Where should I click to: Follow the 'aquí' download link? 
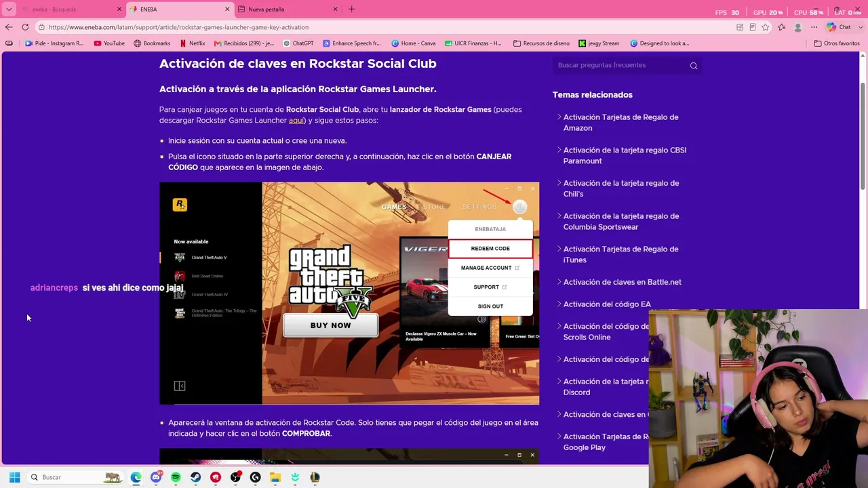[296, 121]
